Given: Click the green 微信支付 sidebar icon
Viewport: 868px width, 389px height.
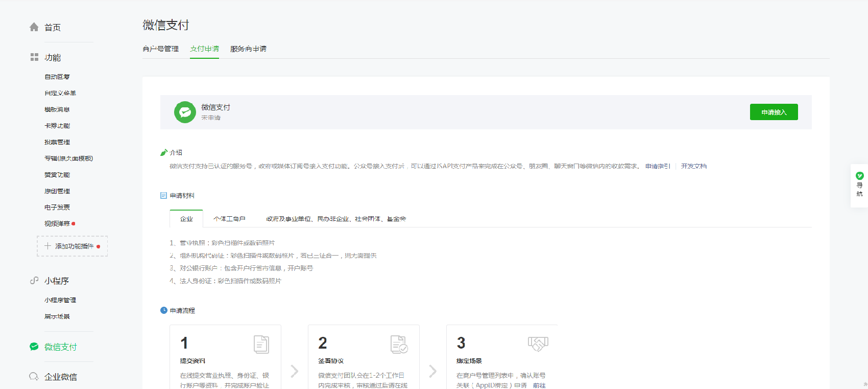Looking at the screenshot, I should point(34,347).
